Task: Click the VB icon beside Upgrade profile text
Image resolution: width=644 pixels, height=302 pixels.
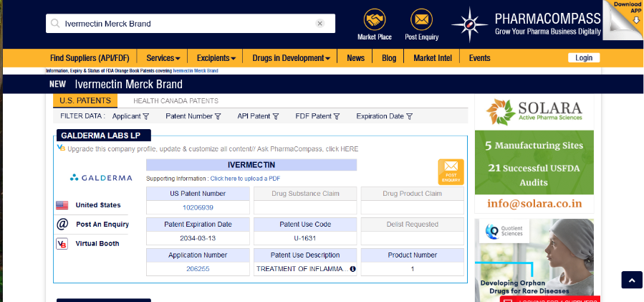Action: point(61,148)
